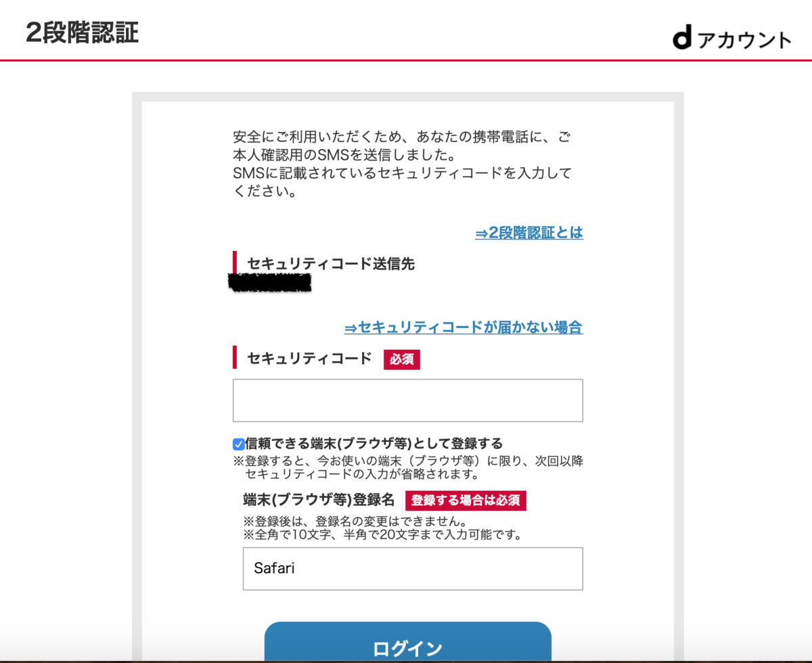Click the masked phone number area
812x663 pixels.
coord(271,283)
